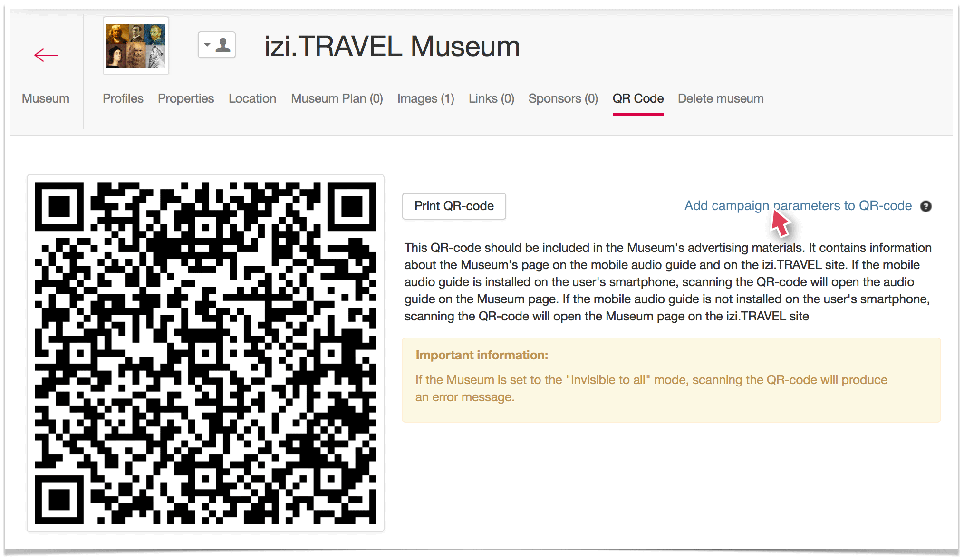Click the Important information heading
964x560 pixels.
tap(482, 355)
